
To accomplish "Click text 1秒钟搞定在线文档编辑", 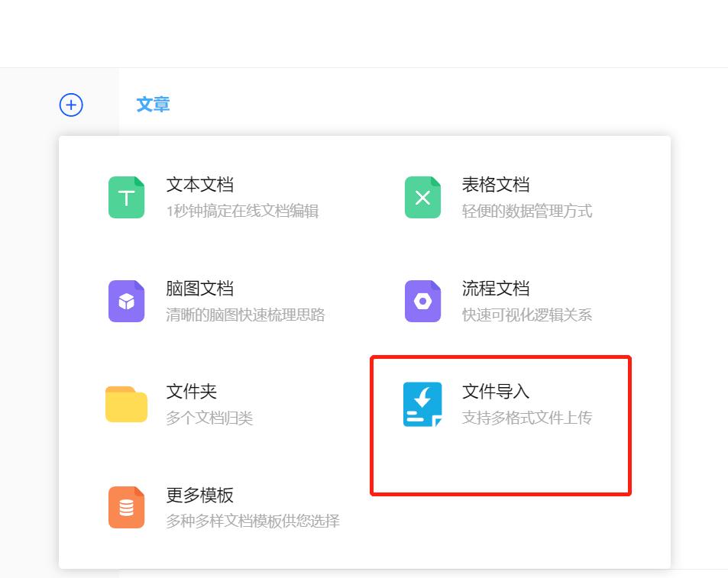I will (242, 211).
